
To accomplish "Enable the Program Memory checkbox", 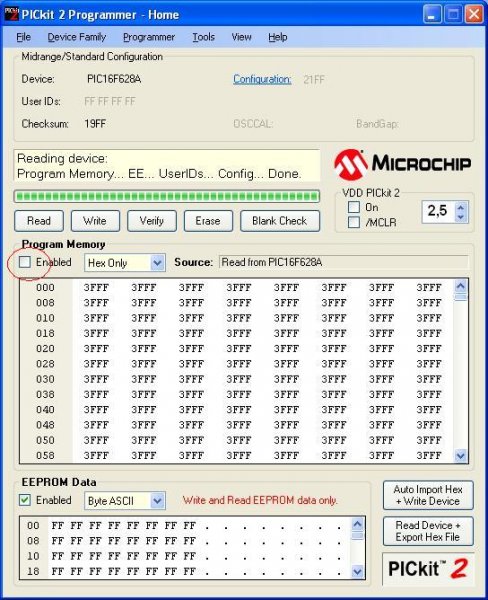I will point(25,262).
